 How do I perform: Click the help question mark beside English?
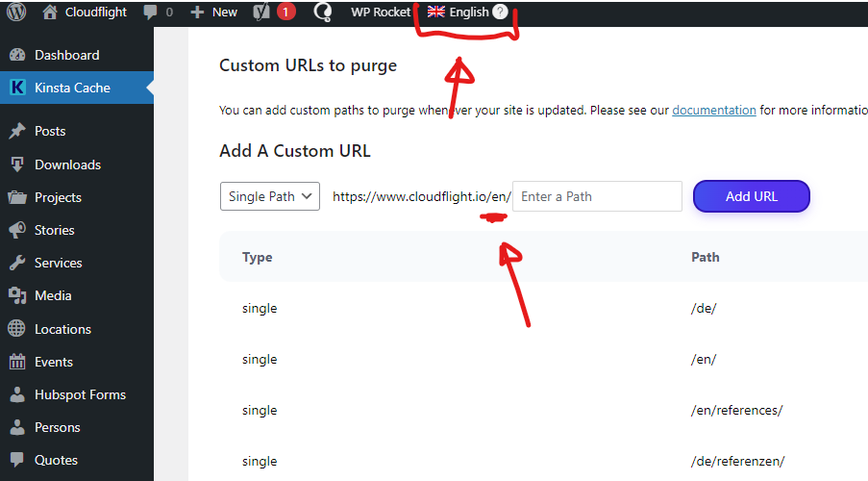[500, 12]
